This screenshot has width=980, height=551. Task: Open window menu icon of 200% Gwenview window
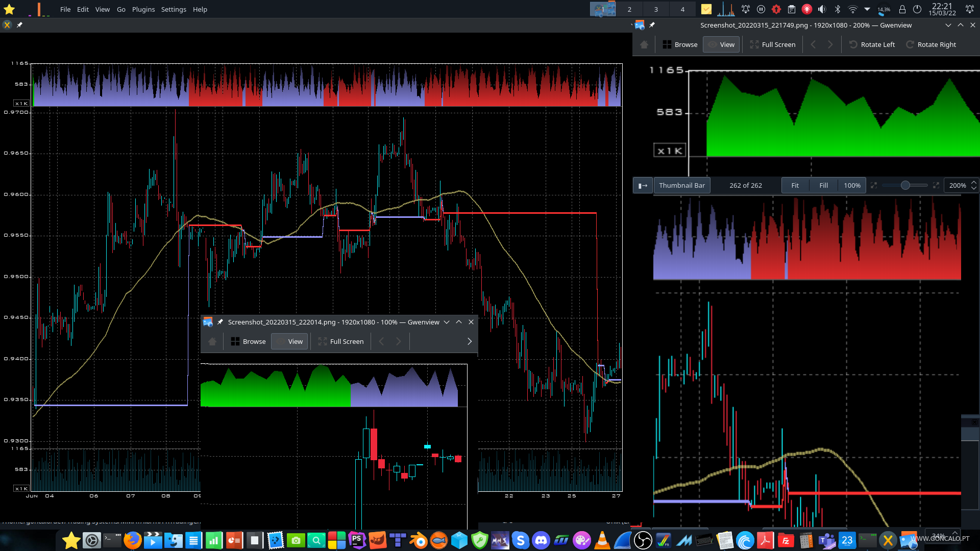(x=640, y=25)
